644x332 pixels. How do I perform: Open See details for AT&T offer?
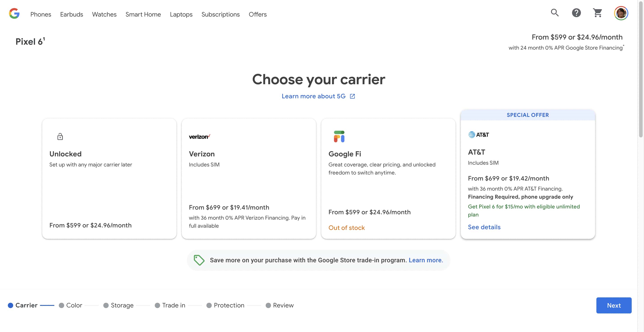484,227
